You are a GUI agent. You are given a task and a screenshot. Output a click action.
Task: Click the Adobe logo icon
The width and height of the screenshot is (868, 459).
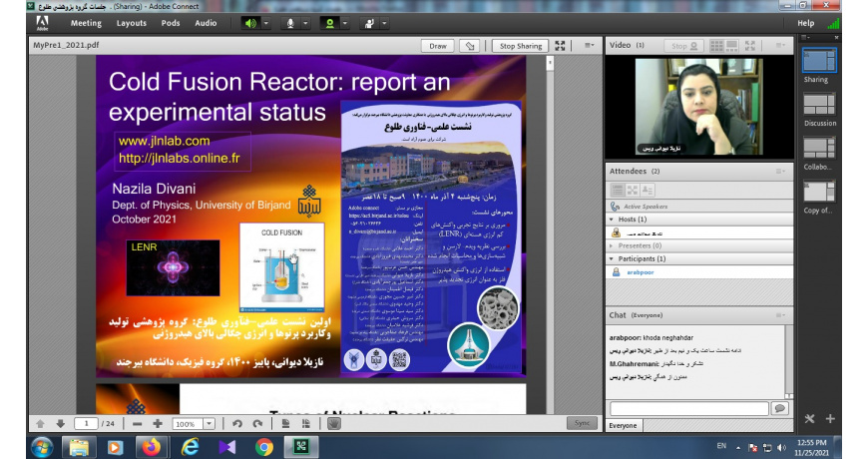[x=43, y=23]
